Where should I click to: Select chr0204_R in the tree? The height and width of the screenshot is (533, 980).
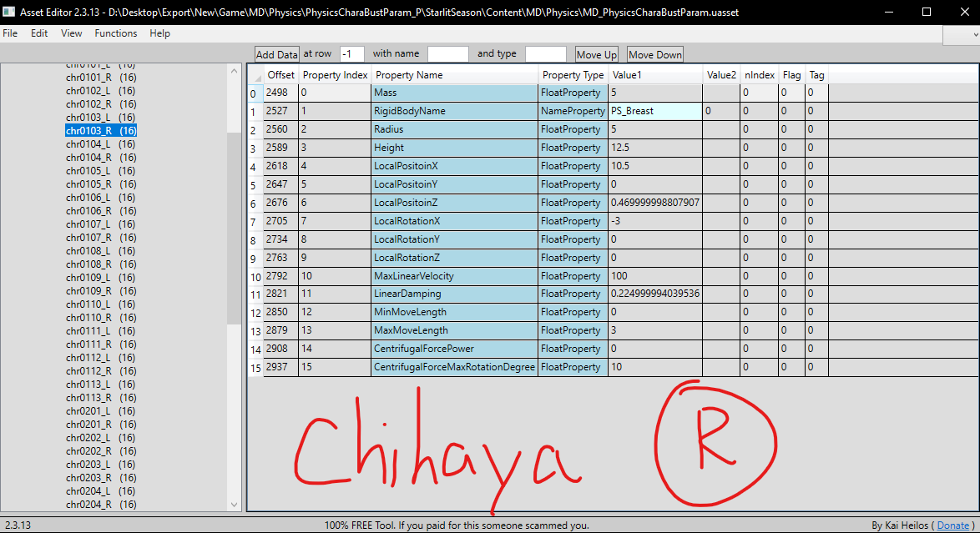101,505
